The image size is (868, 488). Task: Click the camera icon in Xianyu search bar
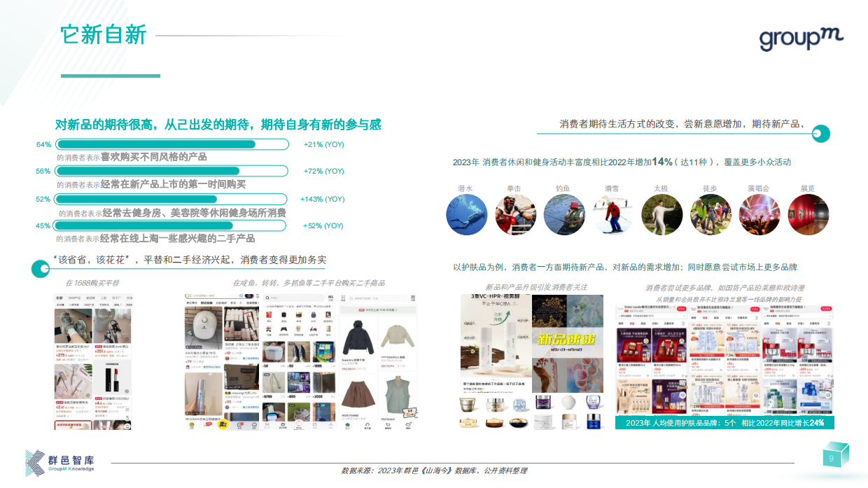coord(248,296)
